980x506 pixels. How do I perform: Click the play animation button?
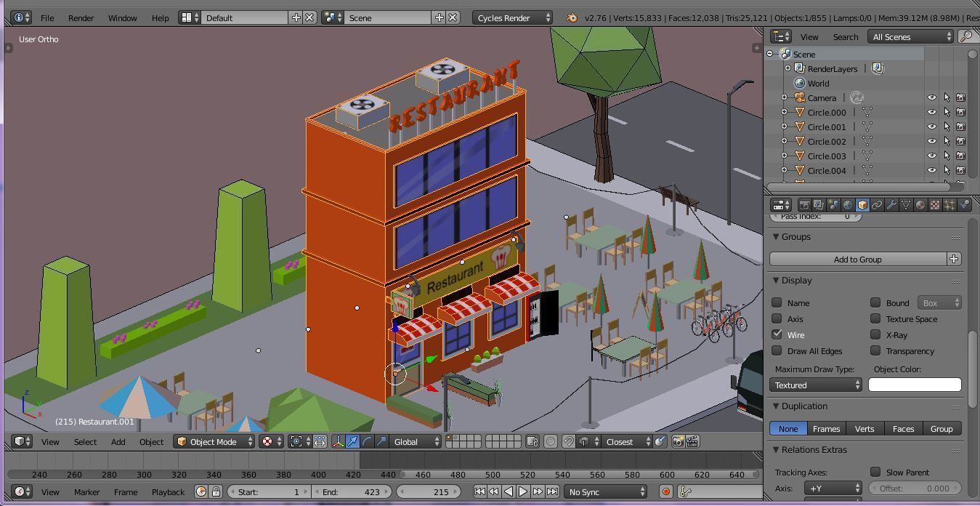(522, 491)
